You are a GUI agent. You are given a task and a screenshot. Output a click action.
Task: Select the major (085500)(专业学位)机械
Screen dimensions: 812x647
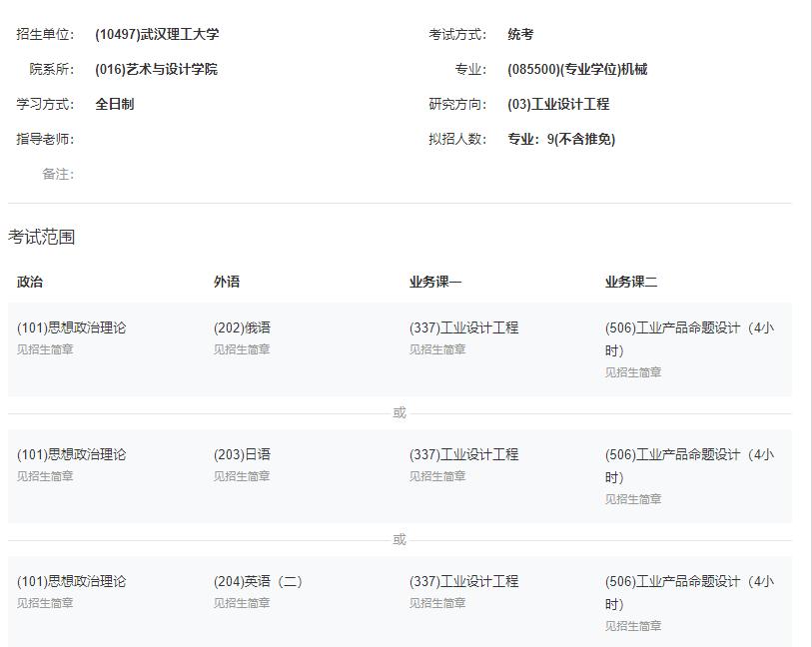coord(577,69)
